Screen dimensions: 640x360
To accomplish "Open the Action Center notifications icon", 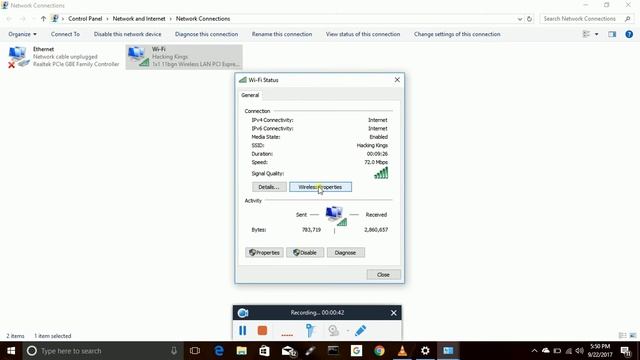I will (626, 351).
